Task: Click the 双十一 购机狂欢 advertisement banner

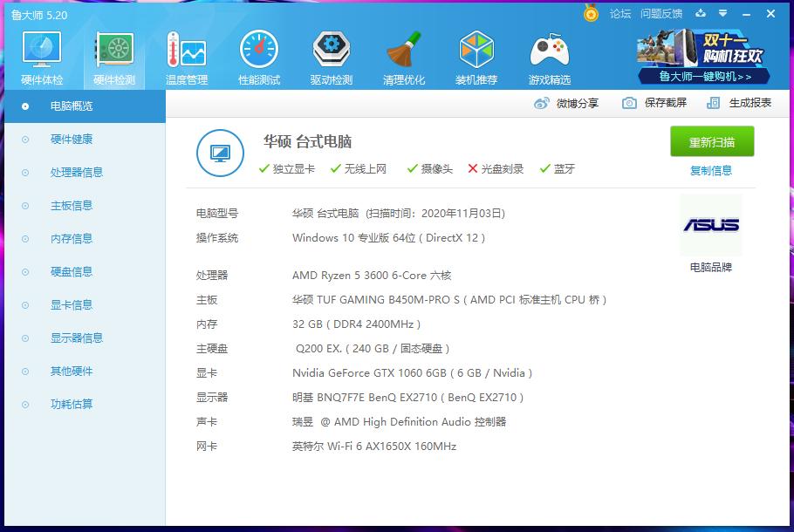Action: (x=706, y=56)
